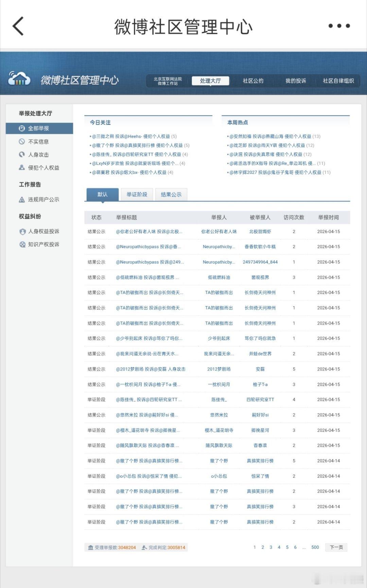Screen dimensions: 367x588
Task: Switch to the 结果公示 list tab
Action: point(171,194)
